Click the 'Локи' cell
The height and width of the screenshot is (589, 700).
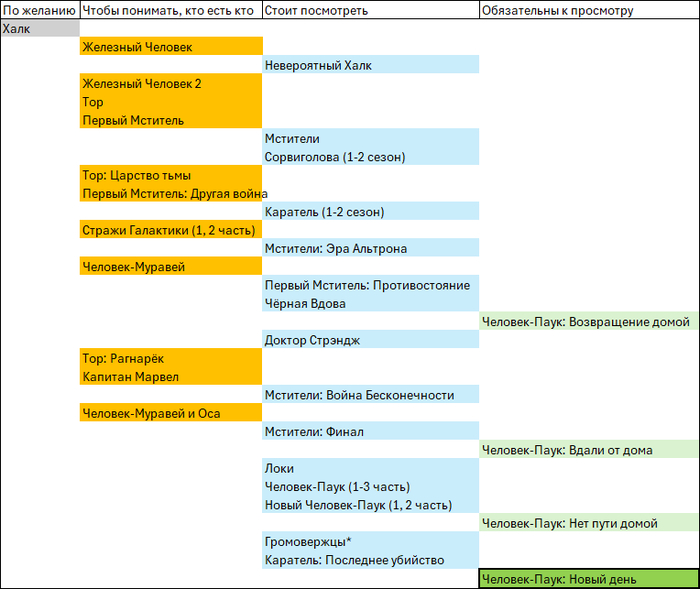[x=371, y=468]
